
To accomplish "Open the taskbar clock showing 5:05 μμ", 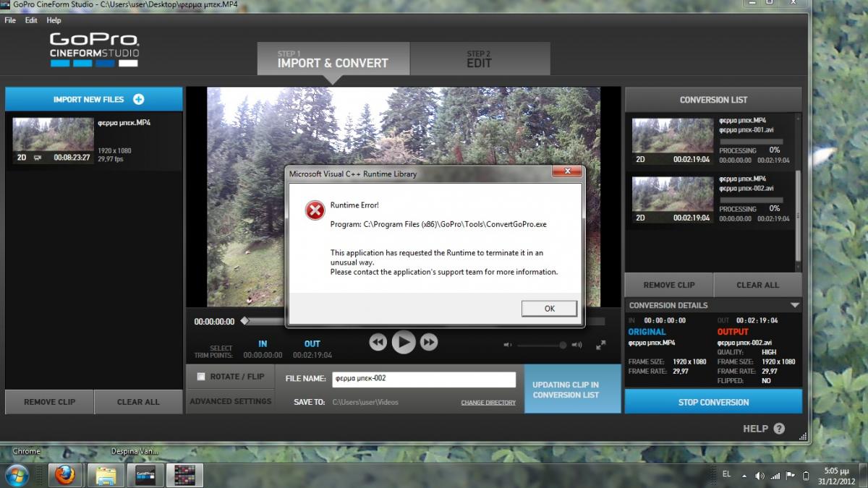I will tap(838, 476).
